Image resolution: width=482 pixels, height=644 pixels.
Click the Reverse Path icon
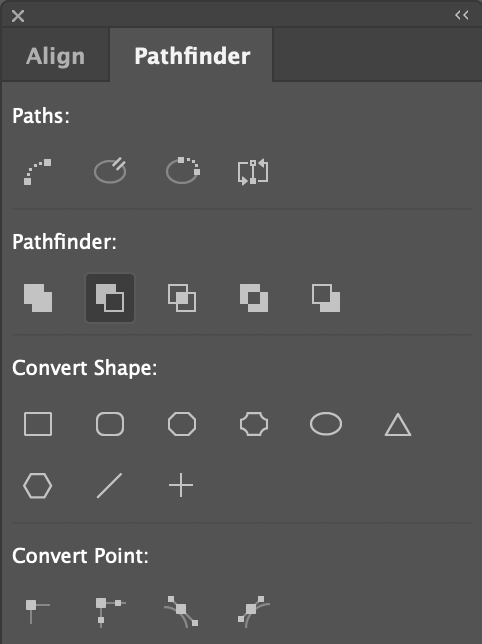253,172
